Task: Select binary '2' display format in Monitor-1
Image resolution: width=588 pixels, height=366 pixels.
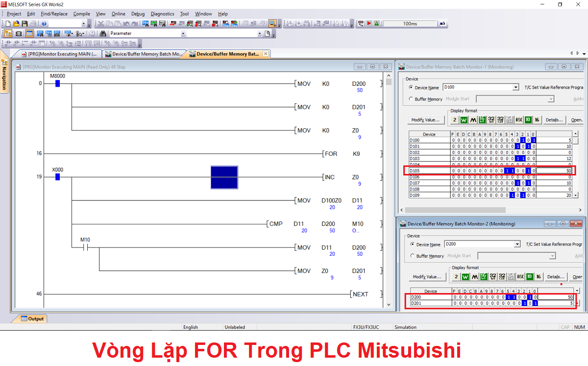Action: pos(454,120)
